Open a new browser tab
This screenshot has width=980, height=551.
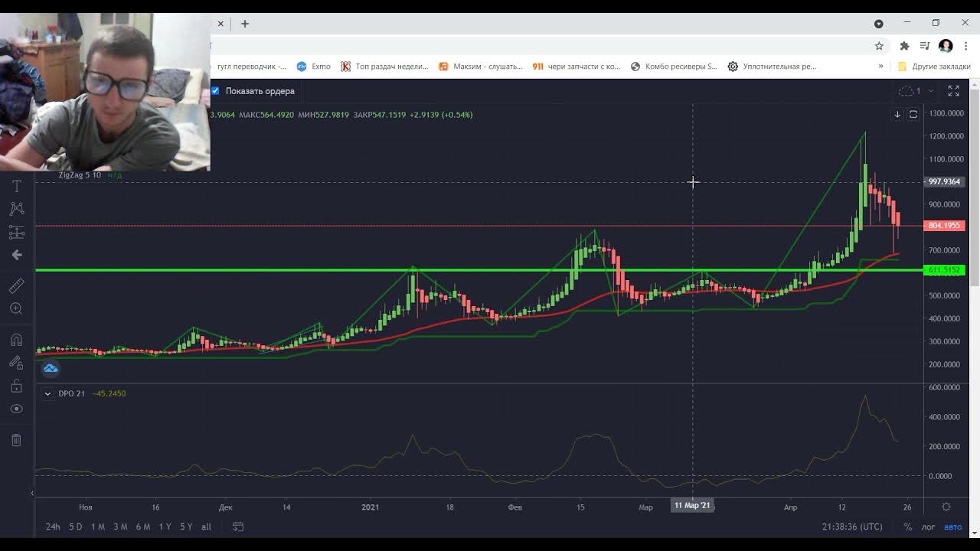click(245, 24)
